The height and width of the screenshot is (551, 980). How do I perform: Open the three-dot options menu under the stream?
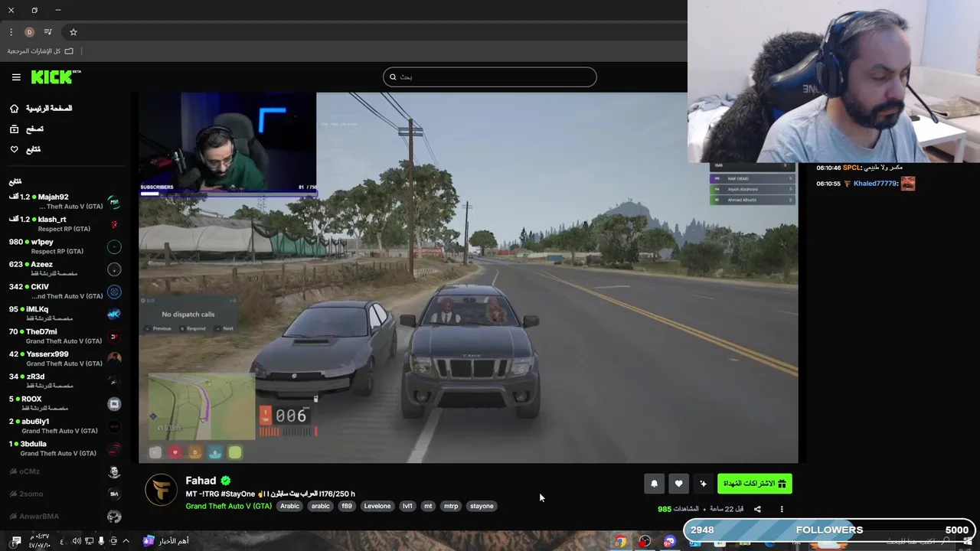[x=782, y=509]
